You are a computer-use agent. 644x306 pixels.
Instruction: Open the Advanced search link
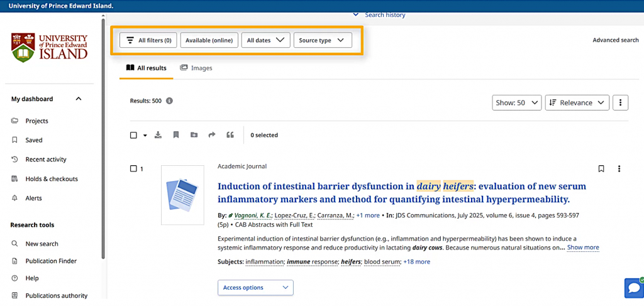click(x=615, y=40)
